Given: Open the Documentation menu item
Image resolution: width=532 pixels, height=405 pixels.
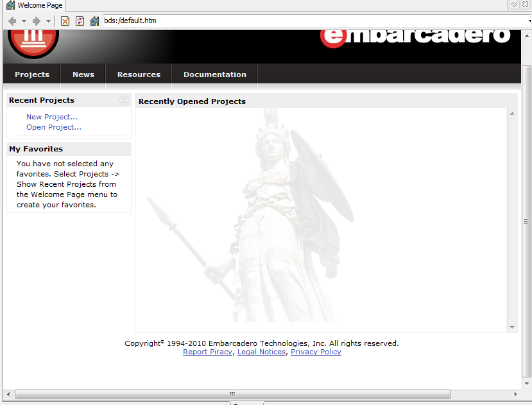Looking at the screenshot, I should coord(215,74).
